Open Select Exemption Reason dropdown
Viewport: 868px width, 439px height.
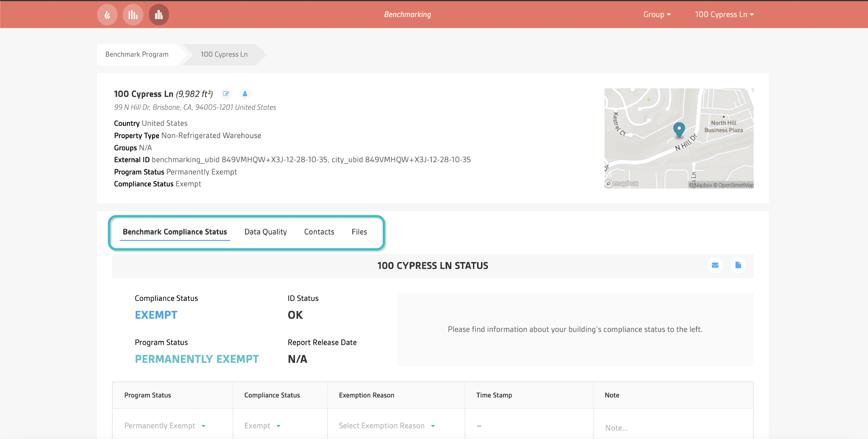click(387, 426)
